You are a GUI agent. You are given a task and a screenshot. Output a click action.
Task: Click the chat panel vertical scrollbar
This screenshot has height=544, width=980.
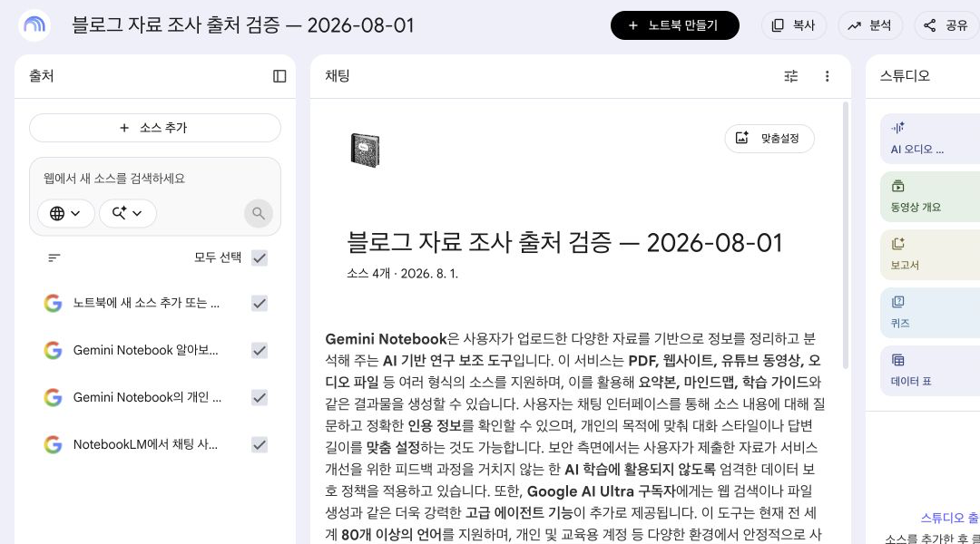point(846,234)
